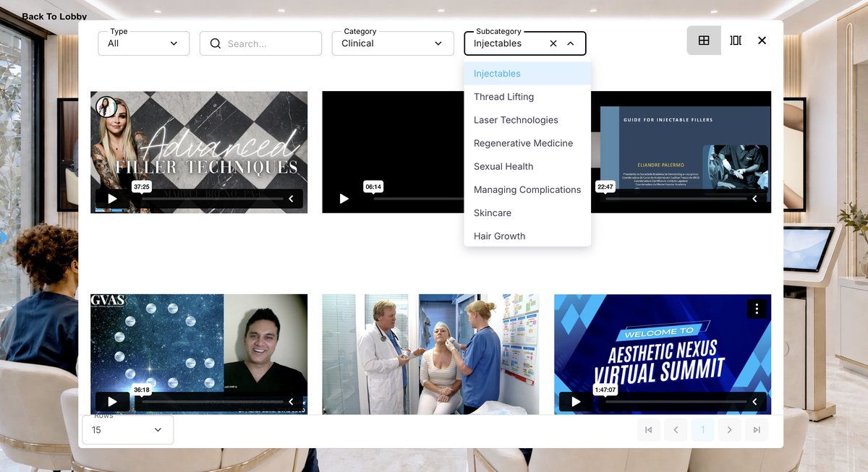This screenshot has height=472, width=868.
Task: Play the GVAS video
Action: point(112,401)
